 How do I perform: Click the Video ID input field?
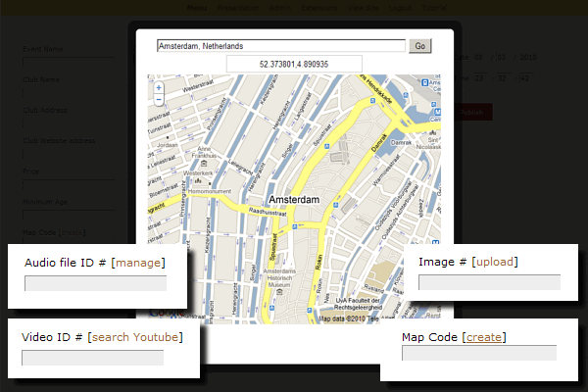[93, 358]
